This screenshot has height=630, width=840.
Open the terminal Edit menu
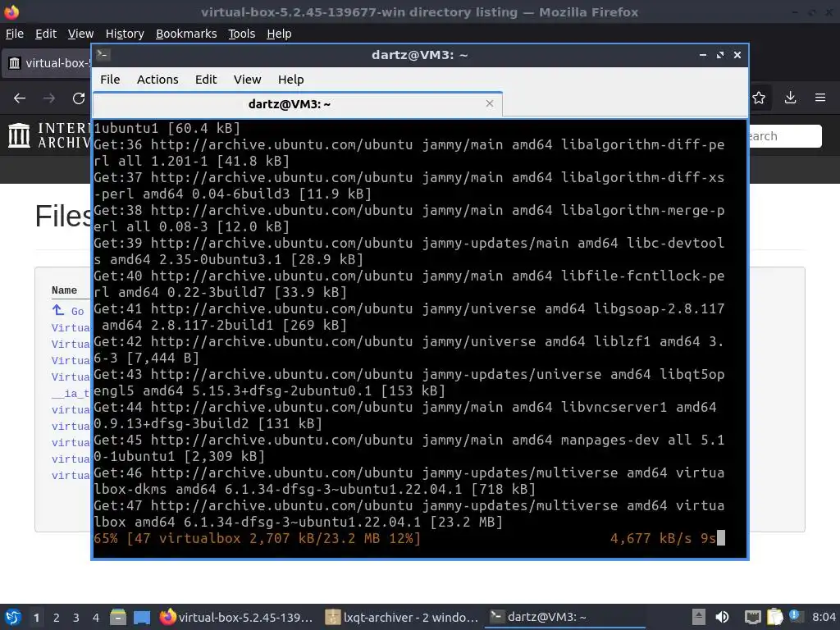206,80
